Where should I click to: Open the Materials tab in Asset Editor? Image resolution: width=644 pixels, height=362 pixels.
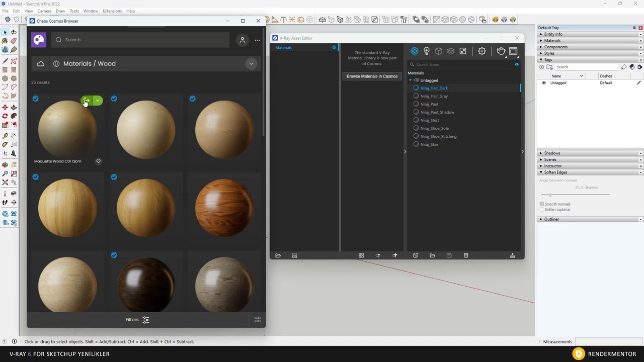click(x=415, y=51)
